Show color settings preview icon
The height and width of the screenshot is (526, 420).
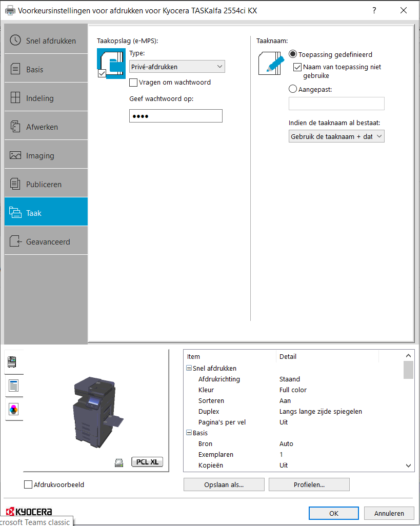13,410
